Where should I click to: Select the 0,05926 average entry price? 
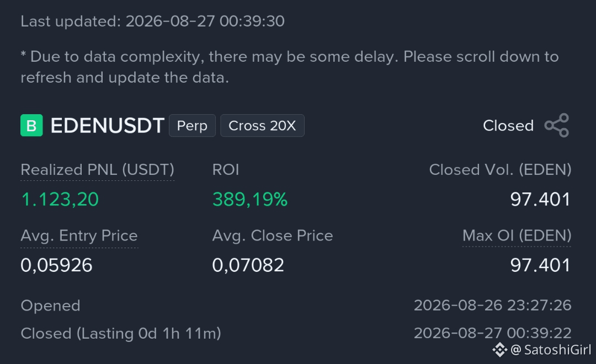coord(56,265)
